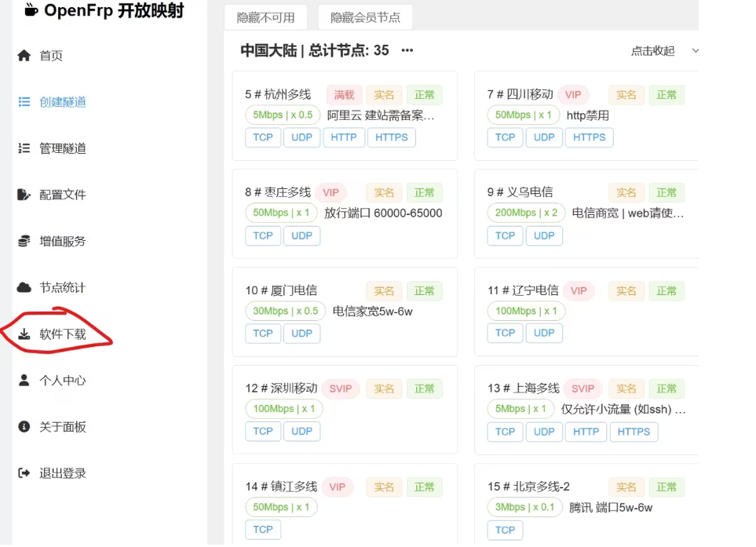Click the 腾讯 端口5w-6w description
Image resolution: width=756 pixels, height=547 pixels.
[x=611, y=508]
